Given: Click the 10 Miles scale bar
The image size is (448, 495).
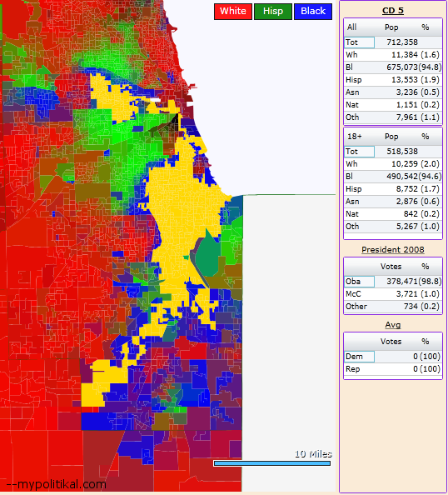Looking at the screenshot, I should tap(272, 463).
